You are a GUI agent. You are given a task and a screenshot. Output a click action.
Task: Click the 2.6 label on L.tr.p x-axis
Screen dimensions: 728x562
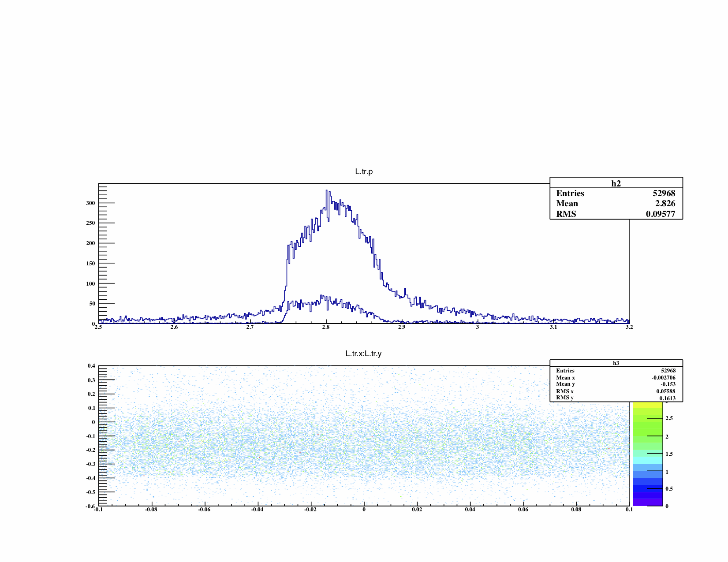click(x=174, y=327)
